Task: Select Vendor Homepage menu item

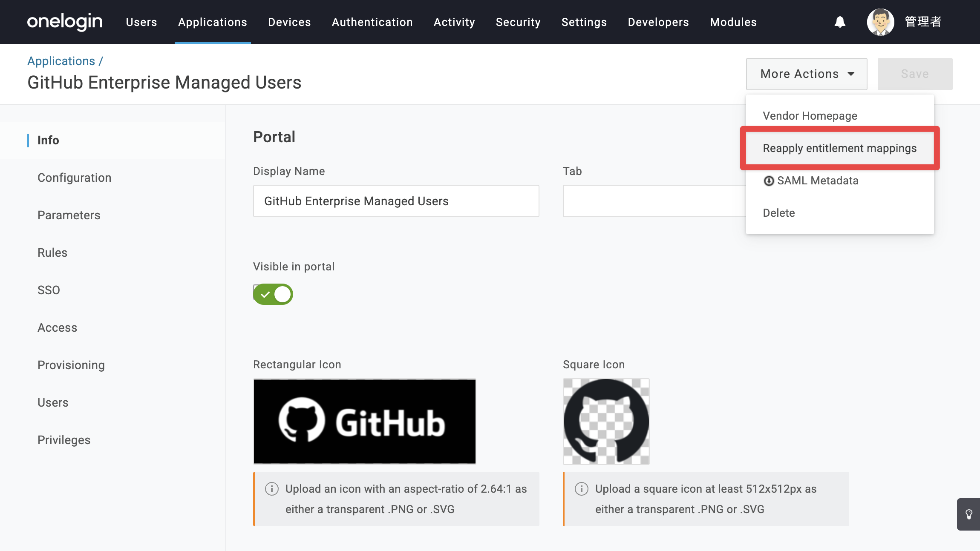Action: click(840, 116)
